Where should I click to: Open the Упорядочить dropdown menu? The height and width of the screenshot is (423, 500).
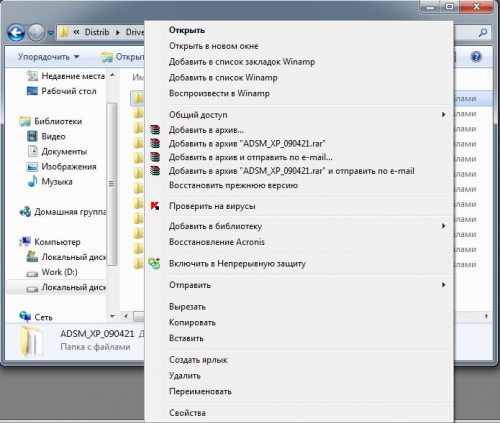(x=49, y=57)
